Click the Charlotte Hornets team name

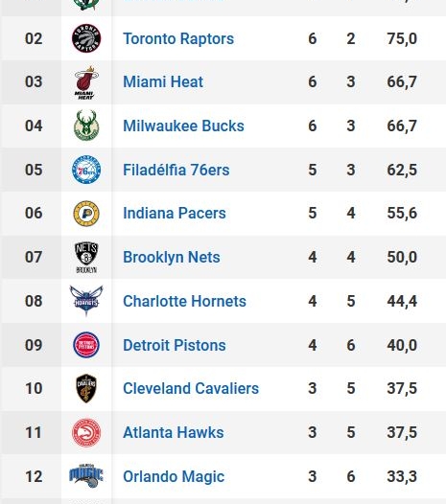coord(184,301)
